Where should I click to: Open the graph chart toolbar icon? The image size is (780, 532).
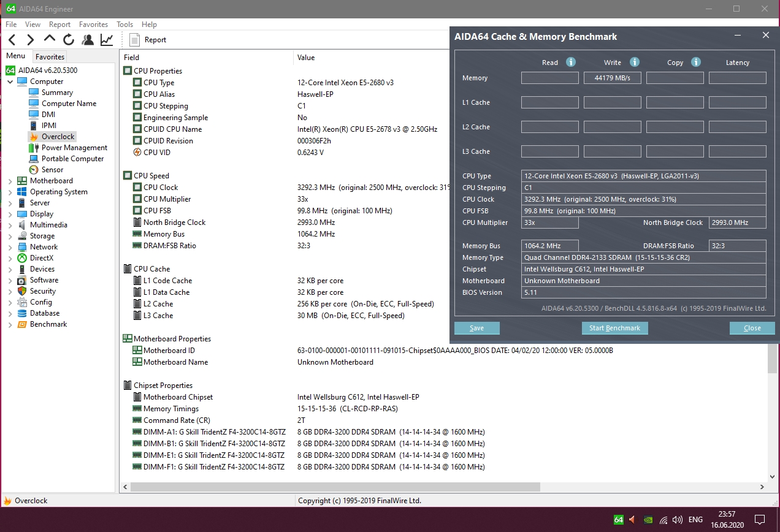(107, 40)
